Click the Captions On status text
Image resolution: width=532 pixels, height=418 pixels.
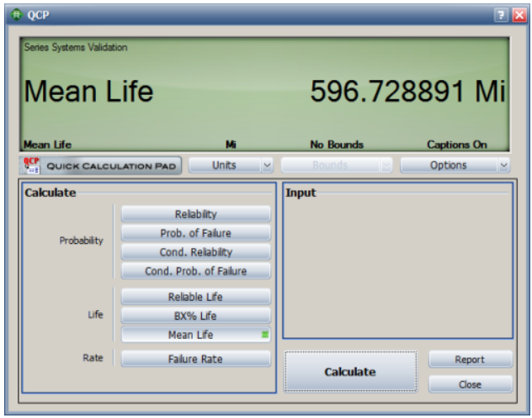click(x=457, y=145)
